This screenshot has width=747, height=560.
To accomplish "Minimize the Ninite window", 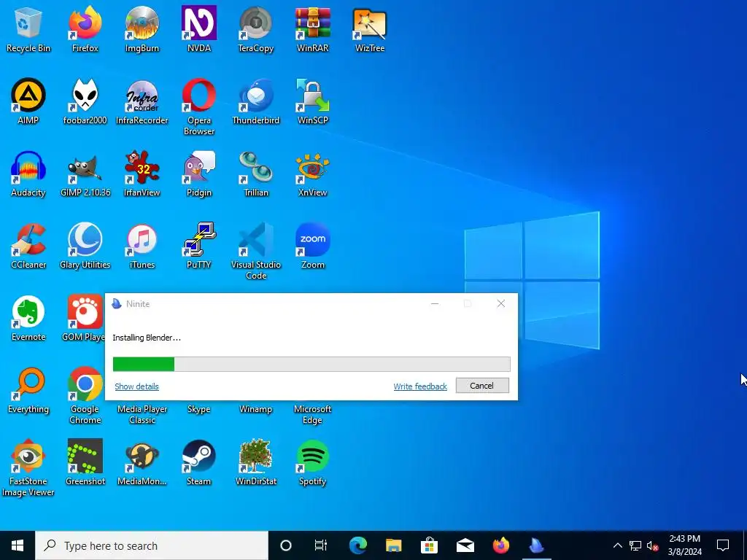I will pos(435,304).
